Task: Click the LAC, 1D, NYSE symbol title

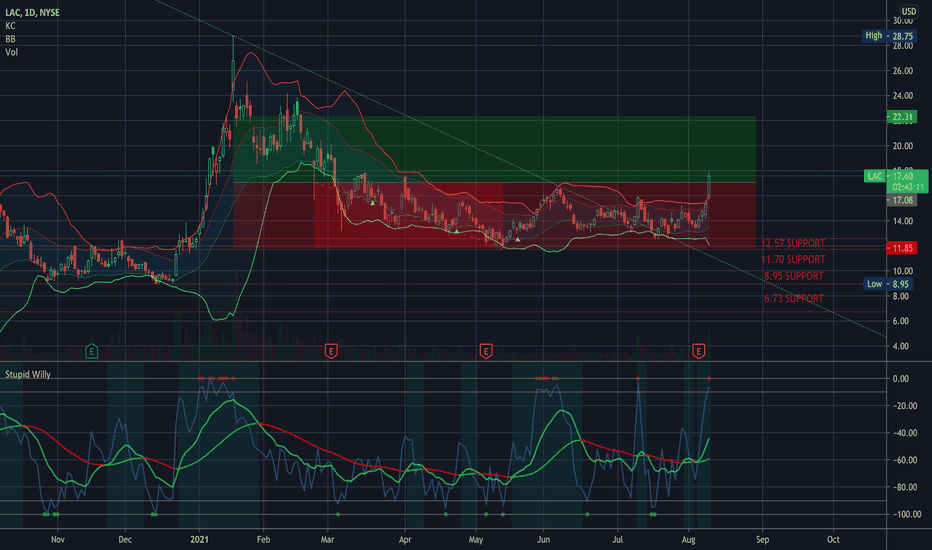Action: [x=32, y=12]
